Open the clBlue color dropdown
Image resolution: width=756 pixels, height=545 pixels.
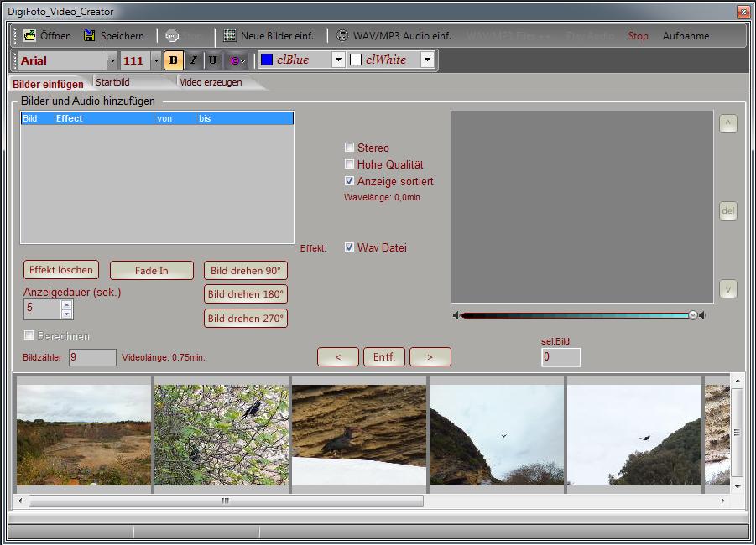pos(339,60)
